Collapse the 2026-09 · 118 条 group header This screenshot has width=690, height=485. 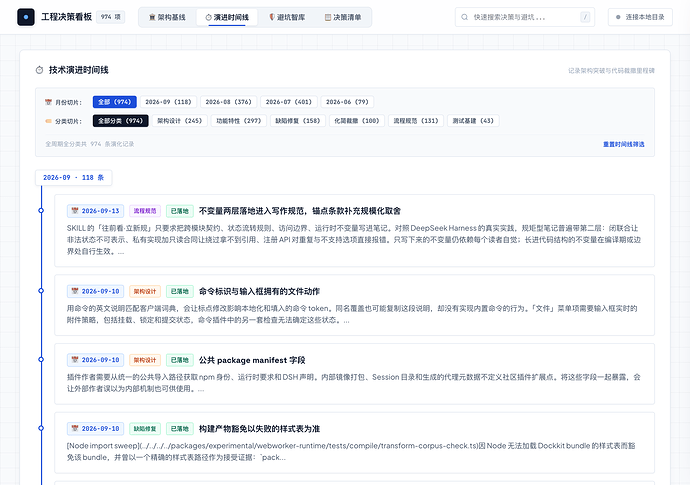tap(73, 178)
